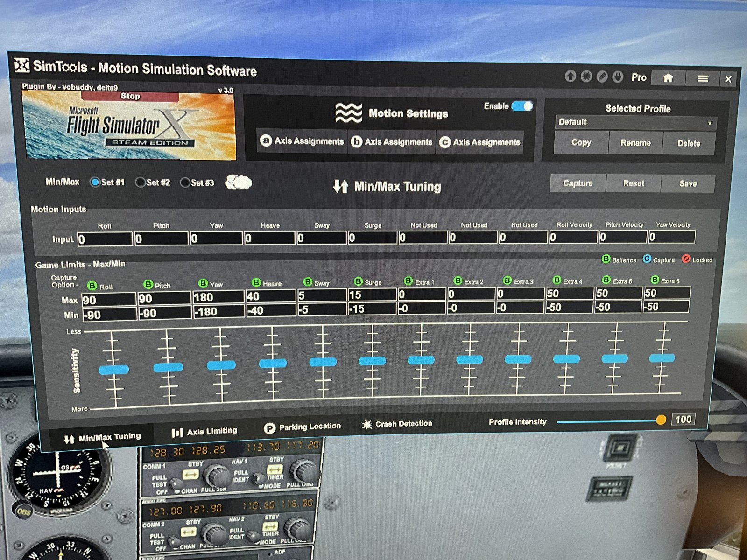The width and height of the screenshot is (747, 560).
Task: Click the Delete profile button
Action: [x=689, y=143]
